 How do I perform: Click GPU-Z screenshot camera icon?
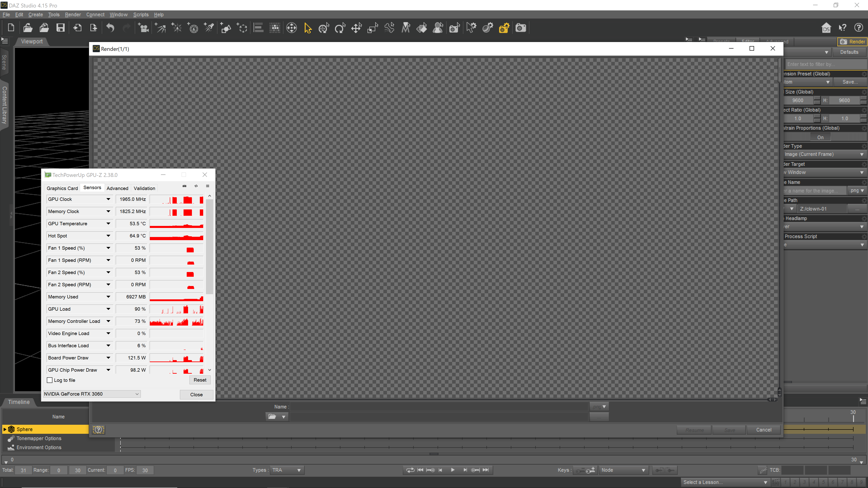[x=184, y=186]
